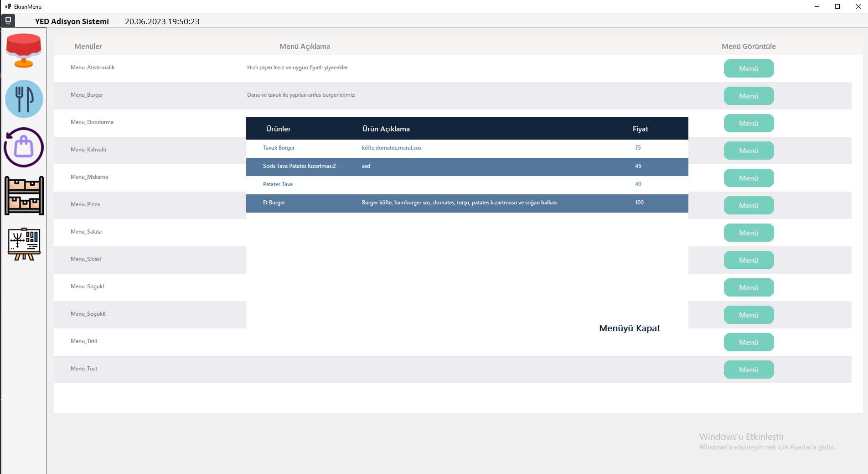Open Menü button for Menu_Burger row
Screen dimensions: 868x474
coord(749,96)
